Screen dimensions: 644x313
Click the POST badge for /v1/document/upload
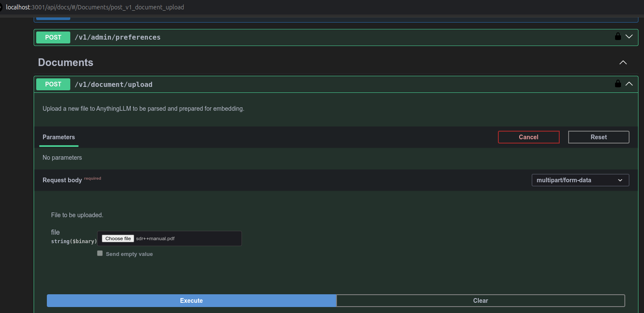pyautogui.click(x=53, y=84)
